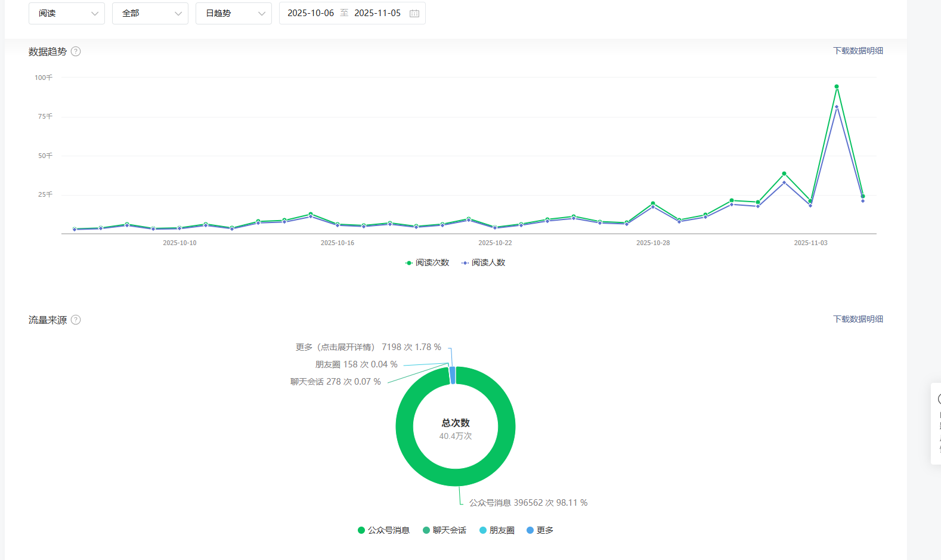The width and height of the screenshot is (941, 560).
Task: Download data details for 数据趋势 chart
Action: click(858, 51)
